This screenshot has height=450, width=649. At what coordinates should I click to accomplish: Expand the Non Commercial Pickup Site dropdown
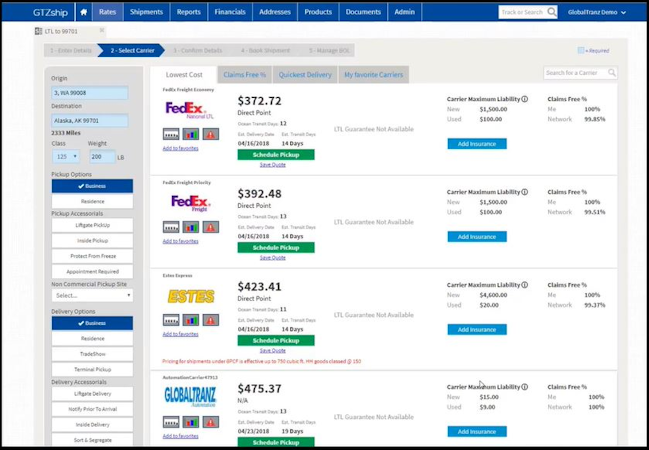[x=91, y=295]
